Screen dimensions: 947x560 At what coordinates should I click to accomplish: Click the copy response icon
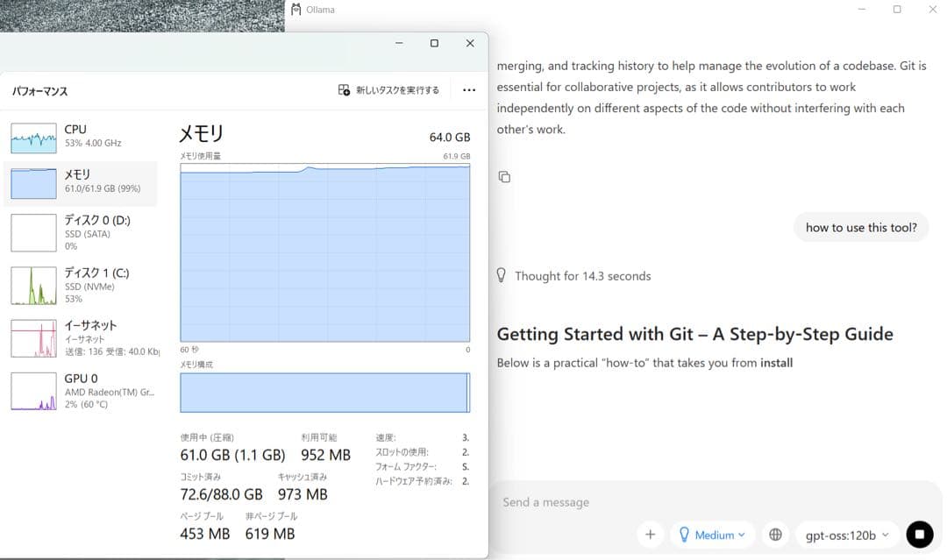504,177
